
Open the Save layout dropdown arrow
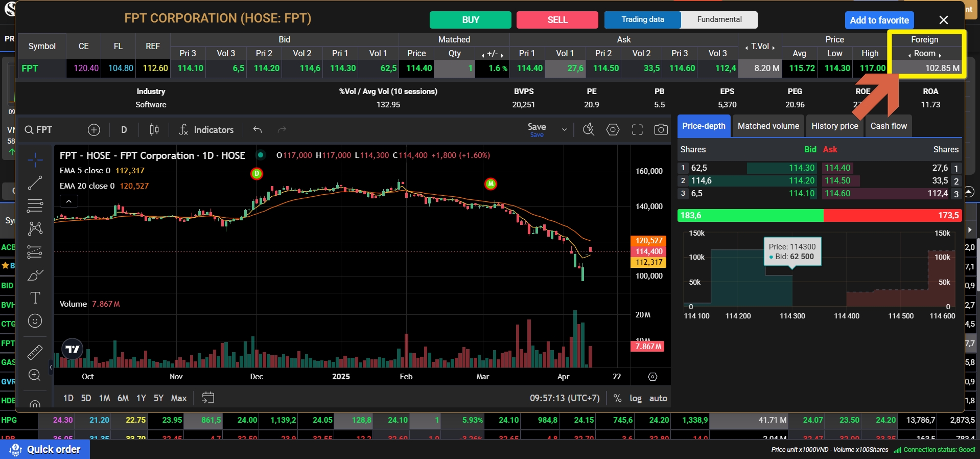point(564,130)
